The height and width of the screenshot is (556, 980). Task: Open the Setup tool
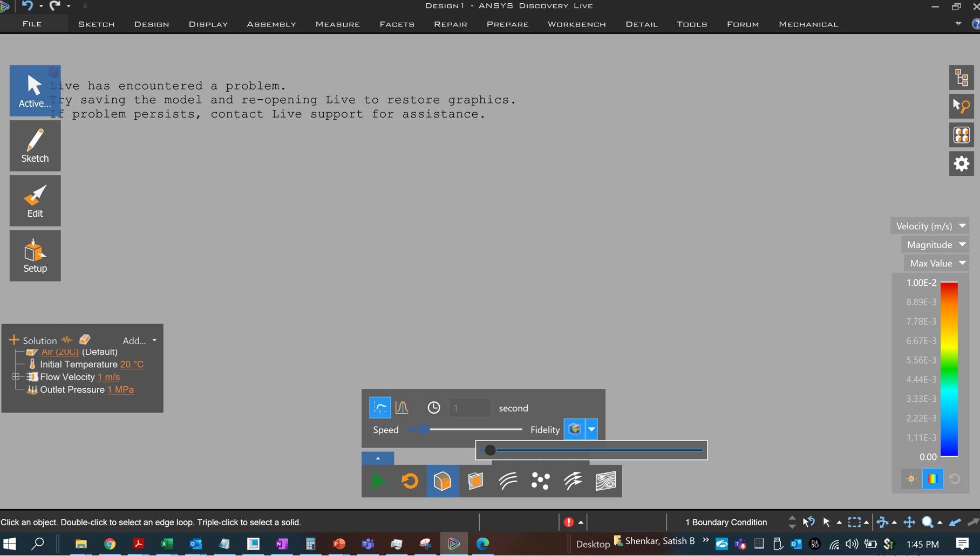(x=35, y=256)
